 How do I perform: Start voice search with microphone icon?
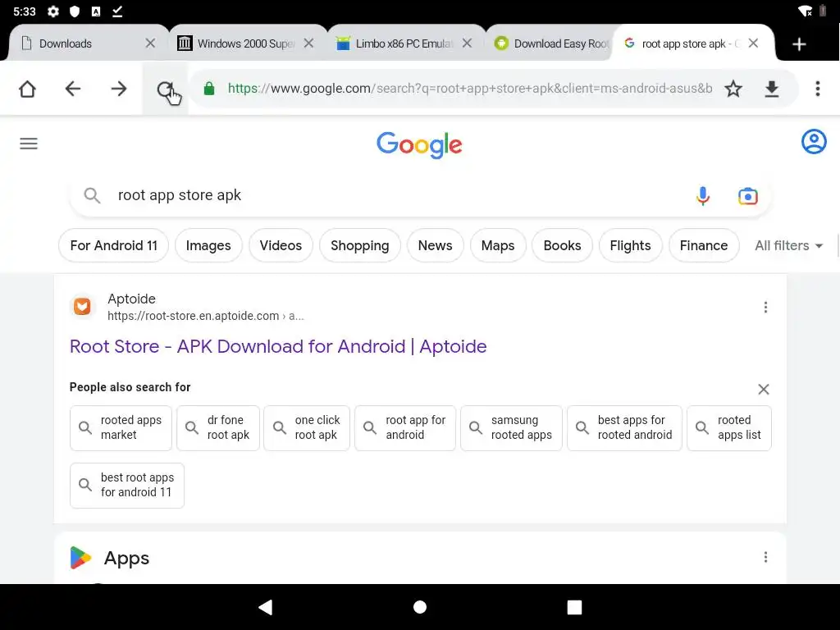pos(703,196)
